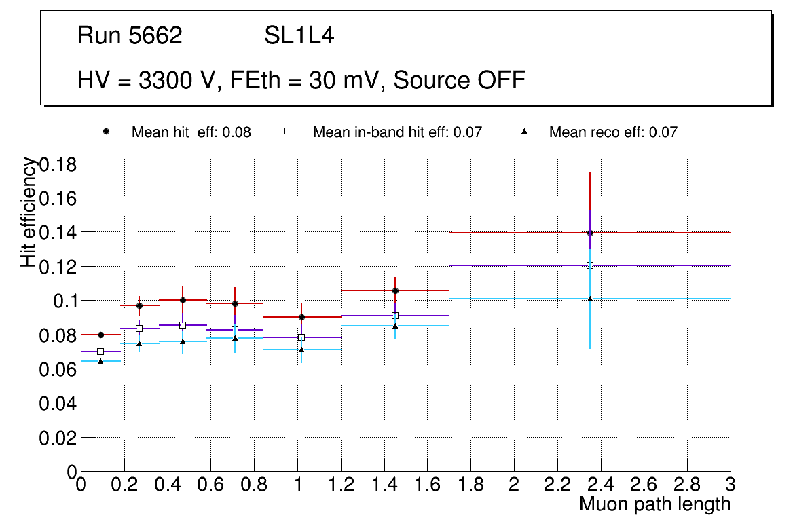Click the open square marker in the legend

tap(288, 132)
